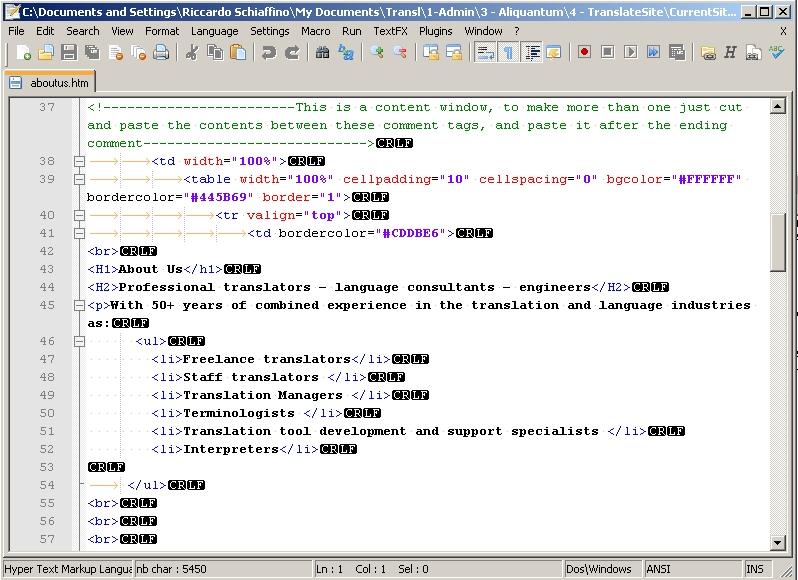
Task: Open the File menu
Action: pos(16,31)
